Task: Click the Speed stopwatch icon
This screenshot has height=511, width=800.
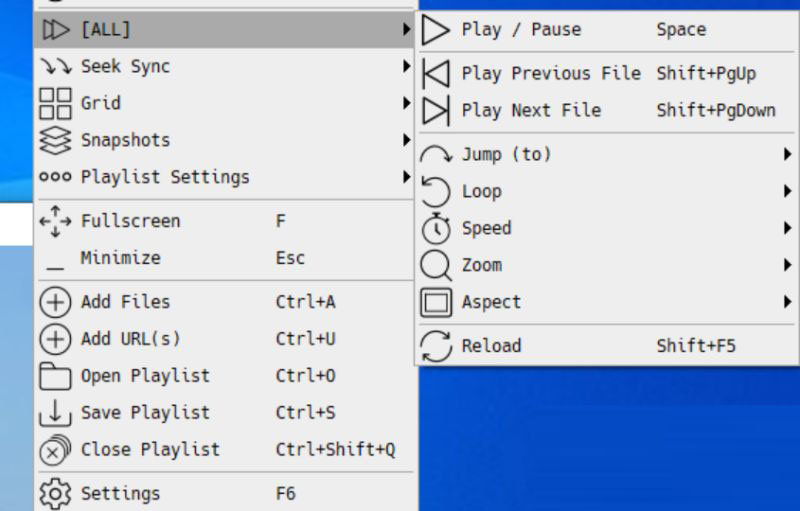Action: (x=436, y=228)
